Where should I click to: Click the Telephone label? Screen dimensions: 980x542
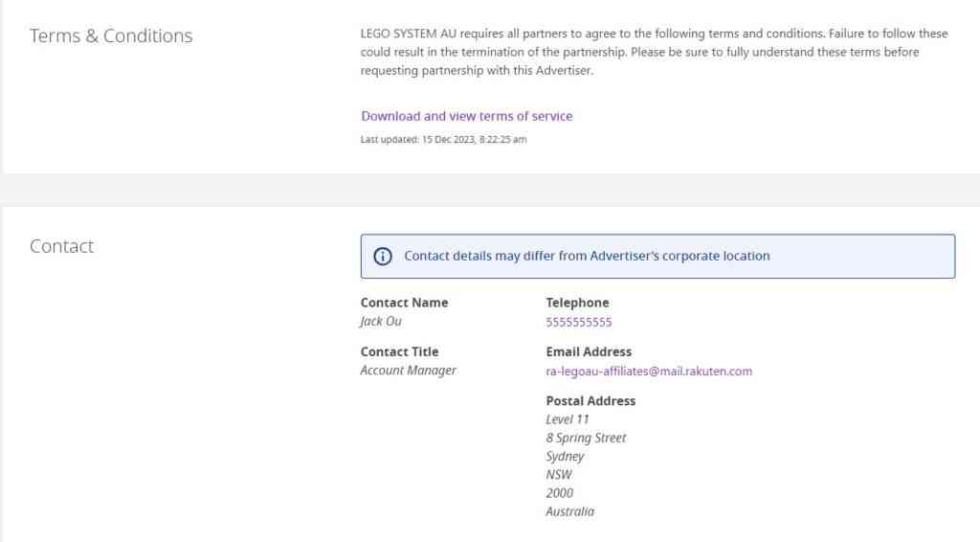pyautogui.click(x=577, y=303)
